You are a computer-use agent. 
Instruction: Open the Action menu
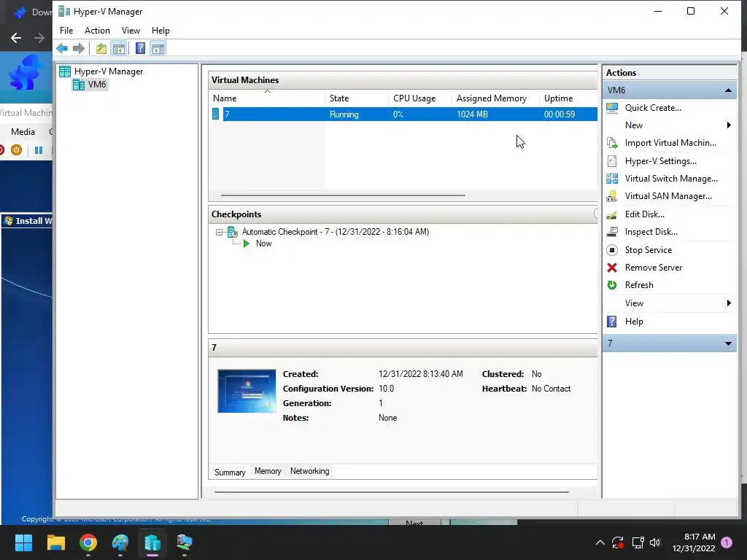click(x=97, y=31)
